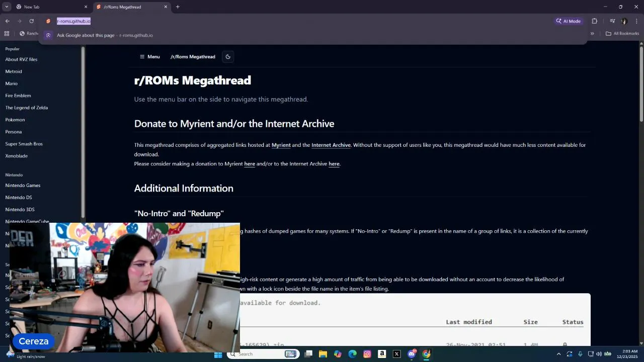The width and height of the screenshot is (644, 362).
Task: Open Nintendo GameCube in the sidebar
Action: pyautogui.click(x=27, y=222)
